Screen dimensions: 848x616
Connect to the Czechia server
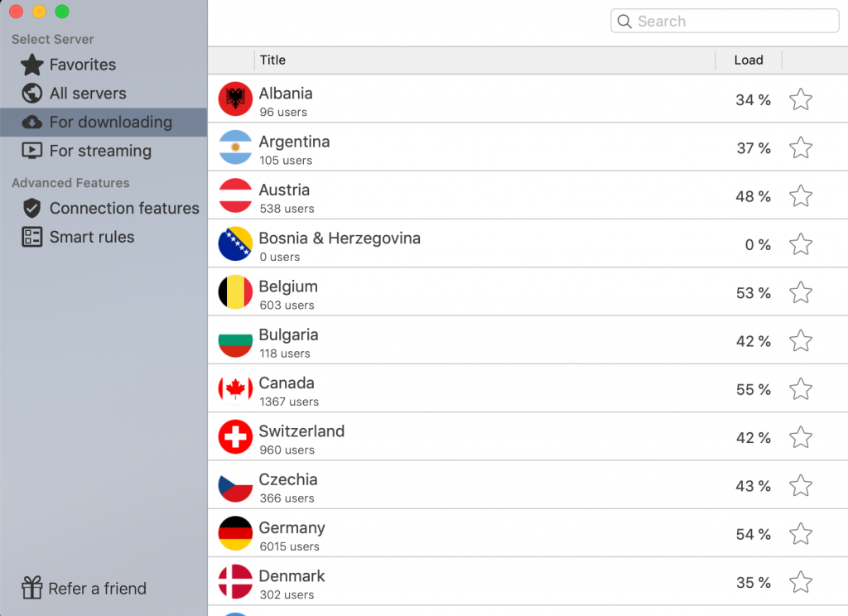coord(528,484)
